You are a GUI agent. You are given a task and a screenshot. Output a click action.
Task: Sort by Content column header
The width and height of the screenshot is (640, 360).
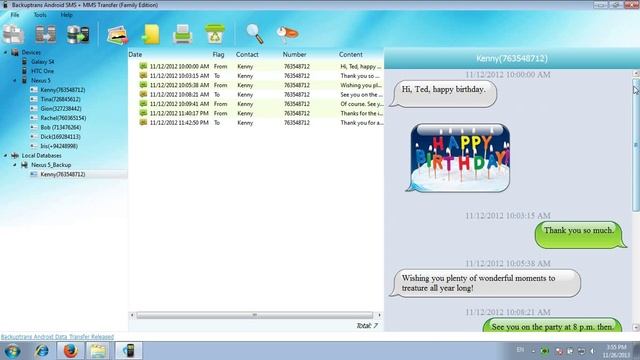tap(351, 54)
